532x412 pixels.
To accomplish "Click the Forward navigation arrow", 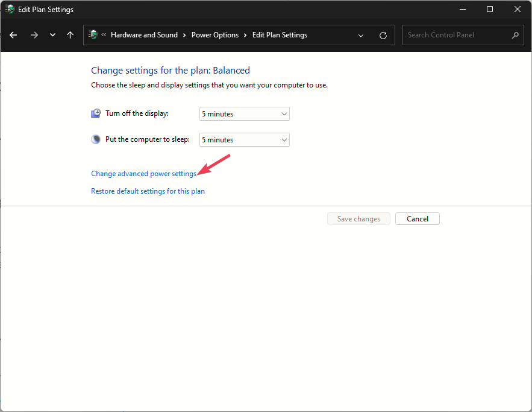I will point(34,35).
